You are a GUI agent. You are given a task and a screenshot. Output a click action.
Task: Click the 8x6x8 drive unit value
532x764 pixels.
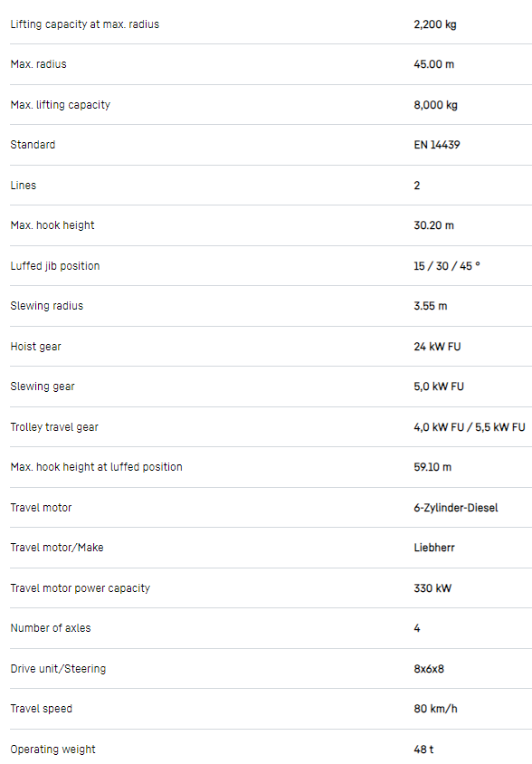[429, 668]
